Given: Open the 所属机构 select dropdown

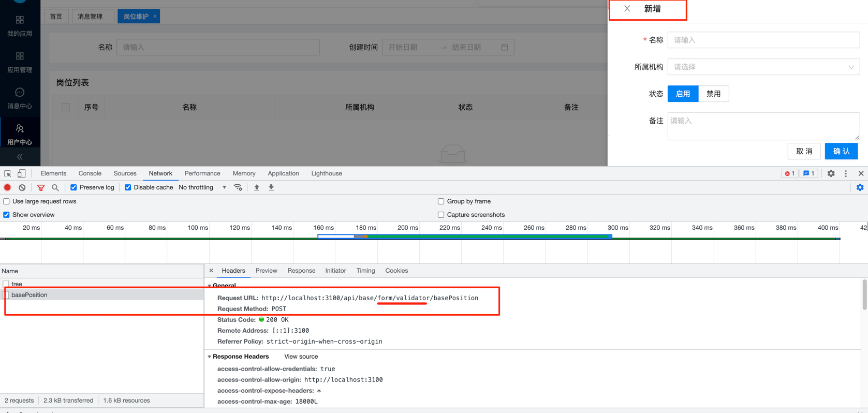Looking at the screenshot, I should (x=763, y=67).
